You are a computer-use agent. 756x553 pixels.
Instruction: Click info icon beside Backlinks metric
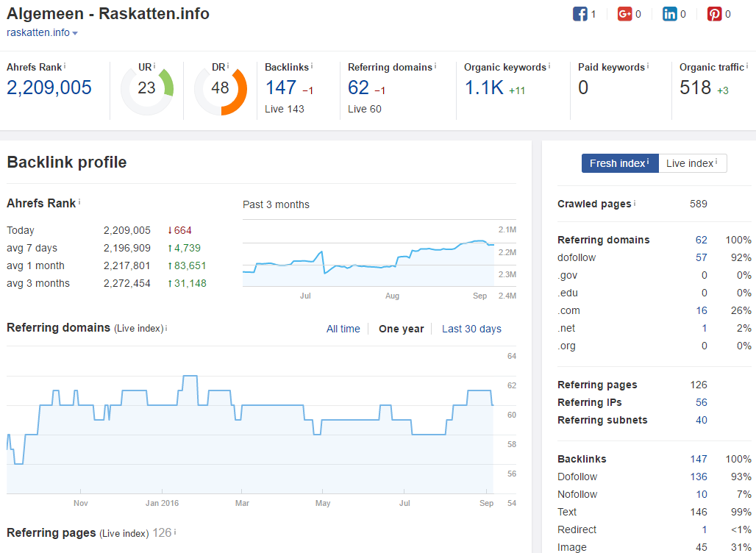click(x=312, y=65)
